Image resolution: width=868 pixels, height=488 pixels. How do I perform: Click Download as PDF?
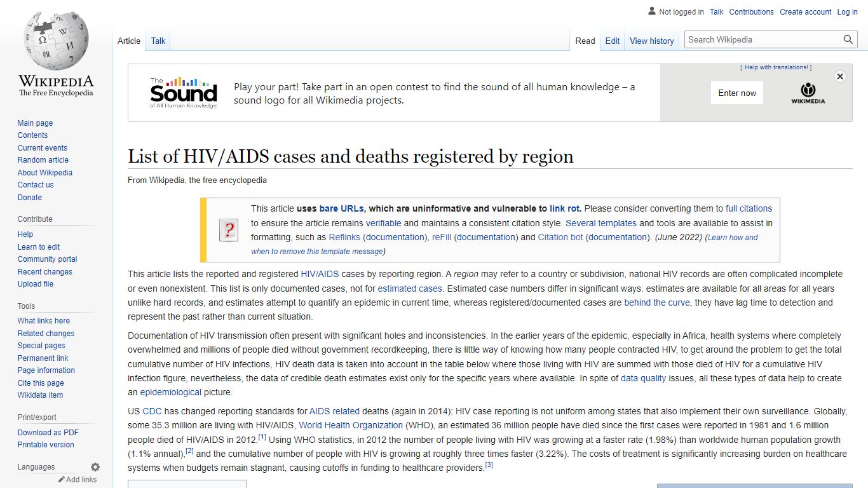click(x=48, y=433)
